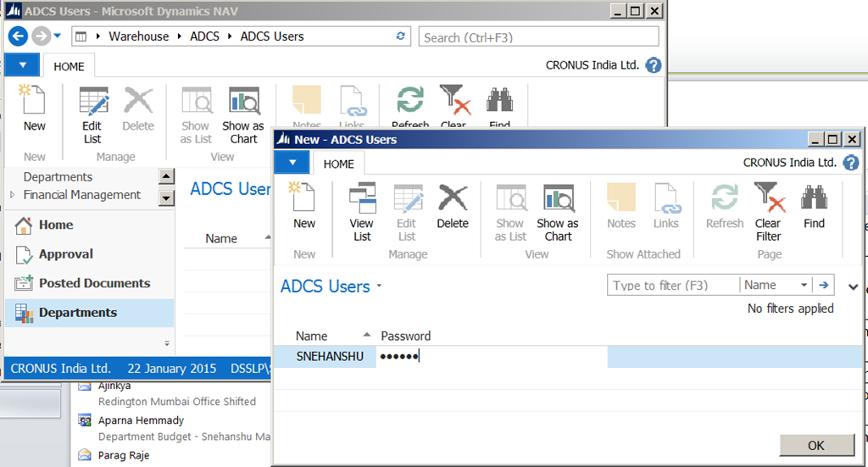
Task: Open the blue application menu dropdown in the dialog
Action: pyautogui.click(x=292, y=162)
